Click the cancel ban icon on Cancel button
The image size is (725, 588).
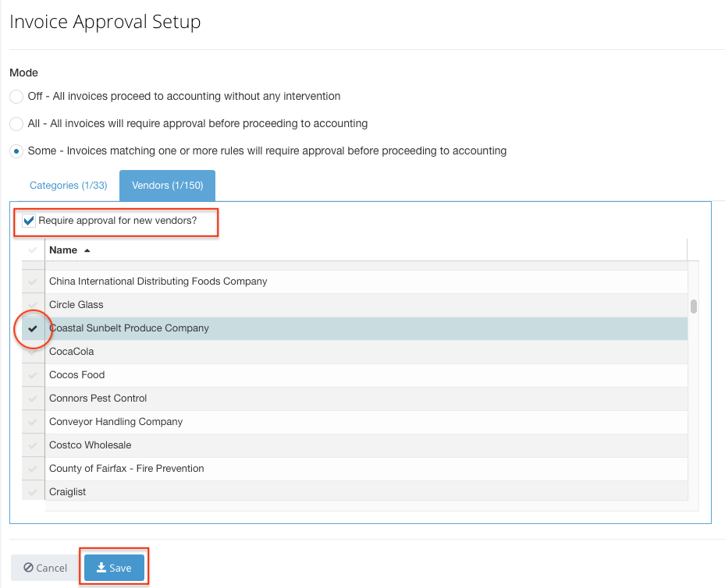coord(27,568)
